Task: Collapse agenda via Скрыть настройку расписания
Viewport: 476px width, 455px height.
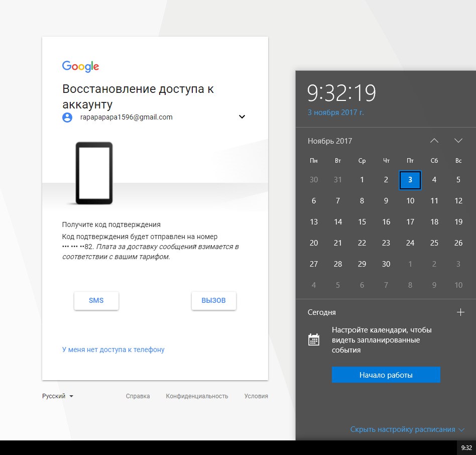Action: (407, 429)
